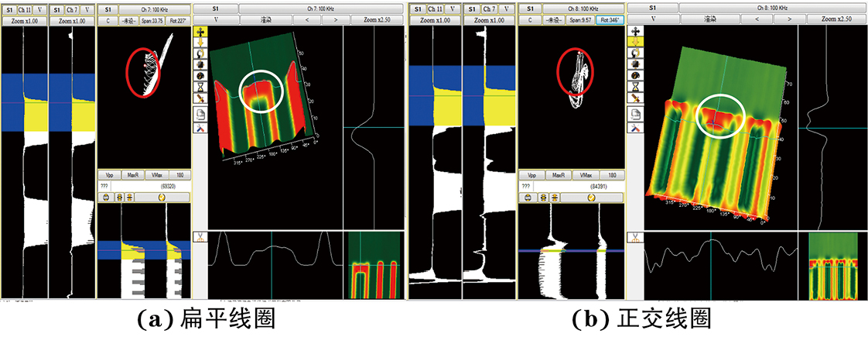This screenshot has height=337, width=868.
Task: Enable VMax measurement in panel (a)
Action: (155, 176)
